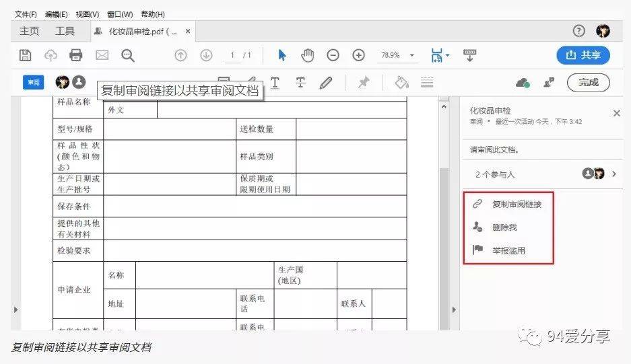Go to previous page arrow icon
631x364 pixels.
[180, 55]
